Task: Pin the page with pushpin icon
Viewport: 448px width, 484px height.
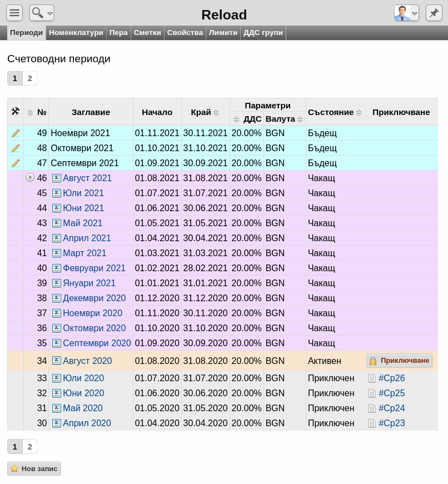Action: [x=434, y=13]
